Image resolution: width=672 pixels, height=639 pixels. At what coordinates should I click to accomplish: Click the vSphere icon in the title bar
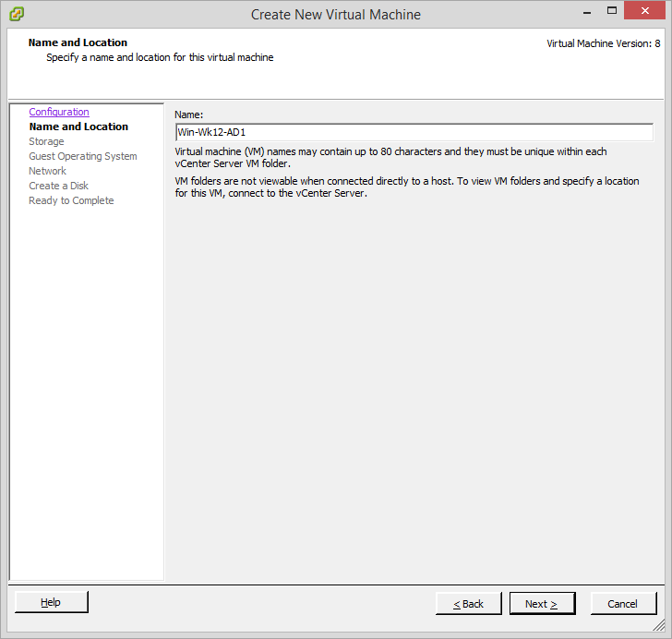(17, 14)
